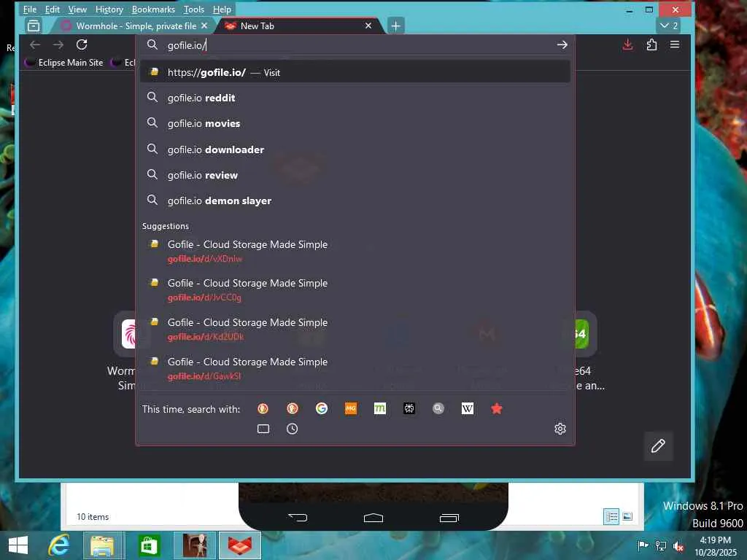Open Eclipse Main Site bookmark
Screen dimensions: 747x560
click(x=64, y=63)
